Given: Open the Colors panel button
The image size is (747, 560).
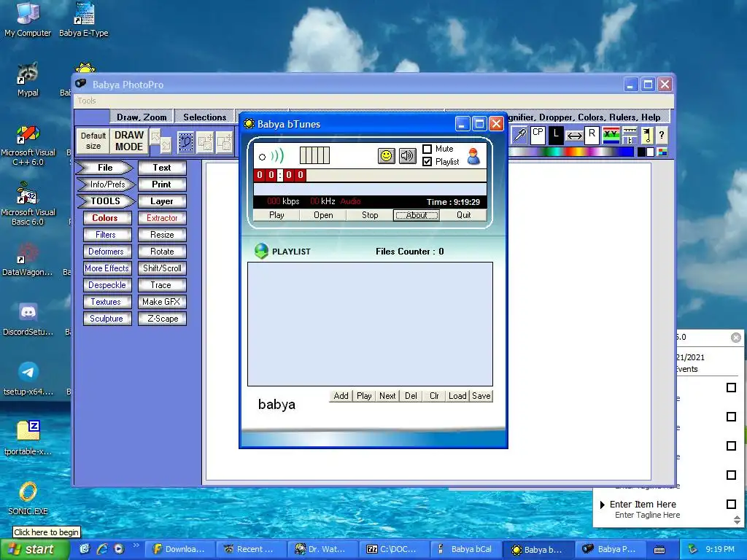Looking at the screenshot, I should click(x=107, y=218).
